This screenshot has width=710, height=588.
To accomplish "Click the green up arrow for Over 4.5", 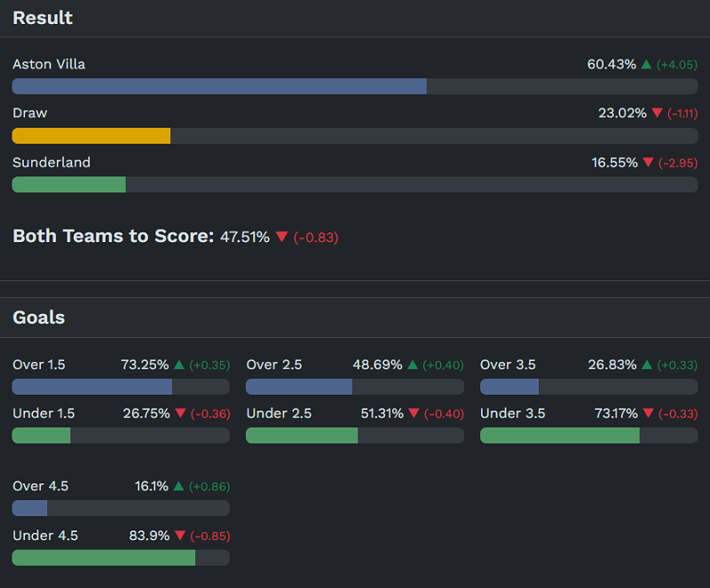I will (178, 486).
